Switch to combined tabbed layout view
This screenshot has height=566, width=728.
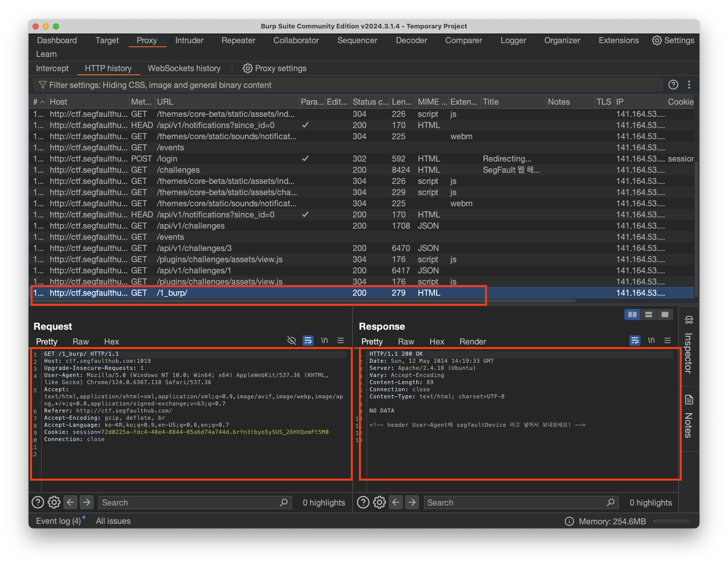665,315
